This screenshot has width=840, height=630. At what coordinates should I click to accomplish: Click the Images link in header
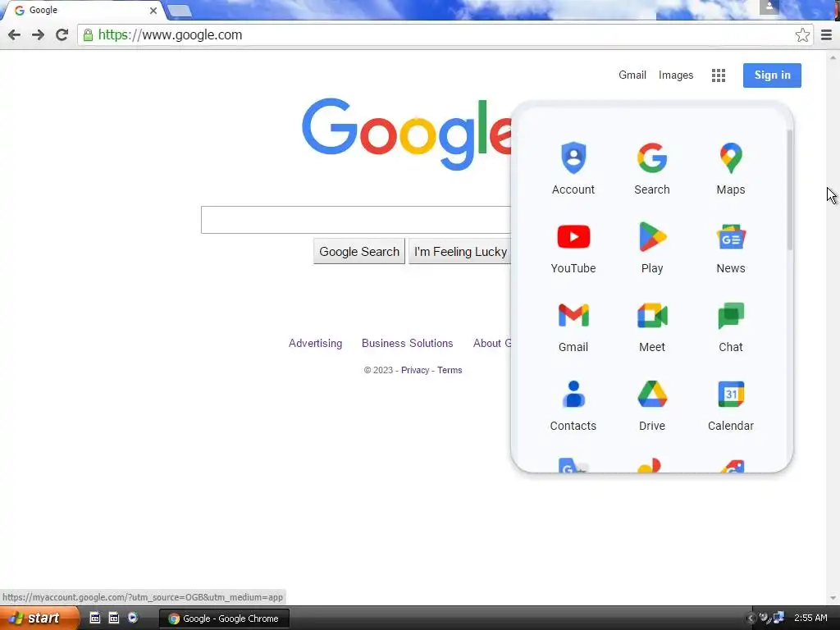676,75
